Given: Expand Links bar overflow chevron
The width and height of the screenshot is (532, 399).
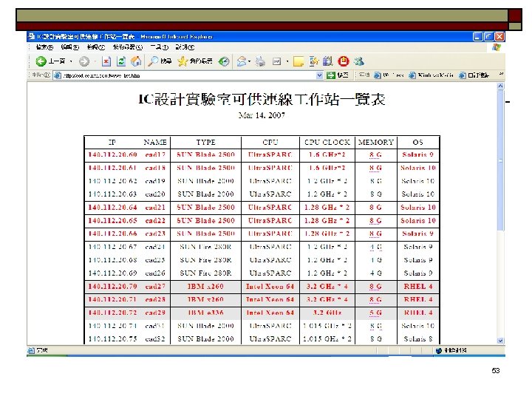Looking at the screenshot, I should click(501, 74).
